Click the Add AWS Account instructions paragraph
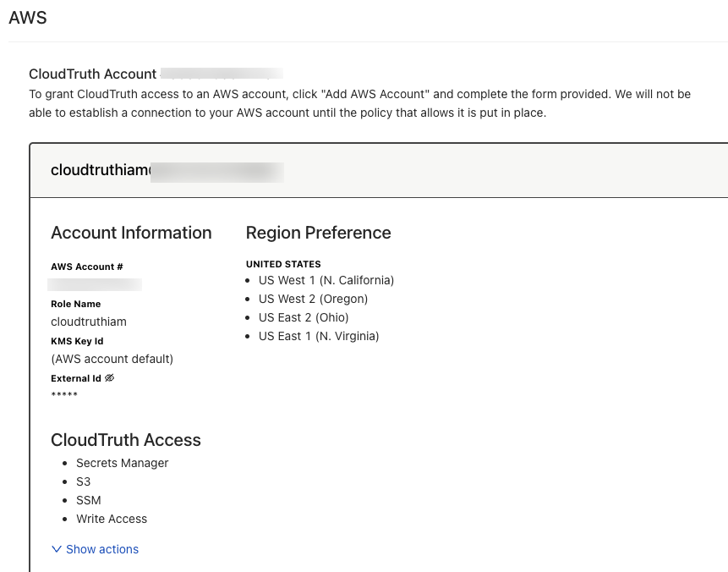 coord(360,103)
